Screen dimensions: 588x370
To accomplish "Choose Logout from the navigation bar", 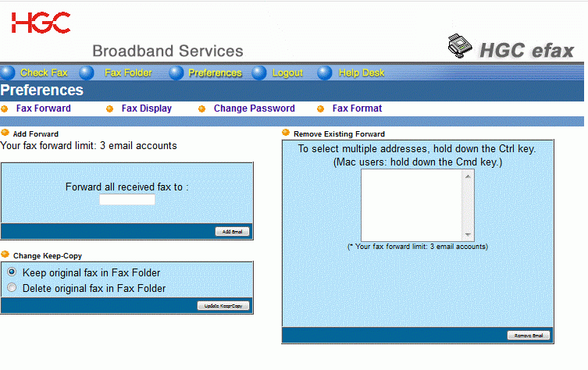I will click(x=287, y=73).
